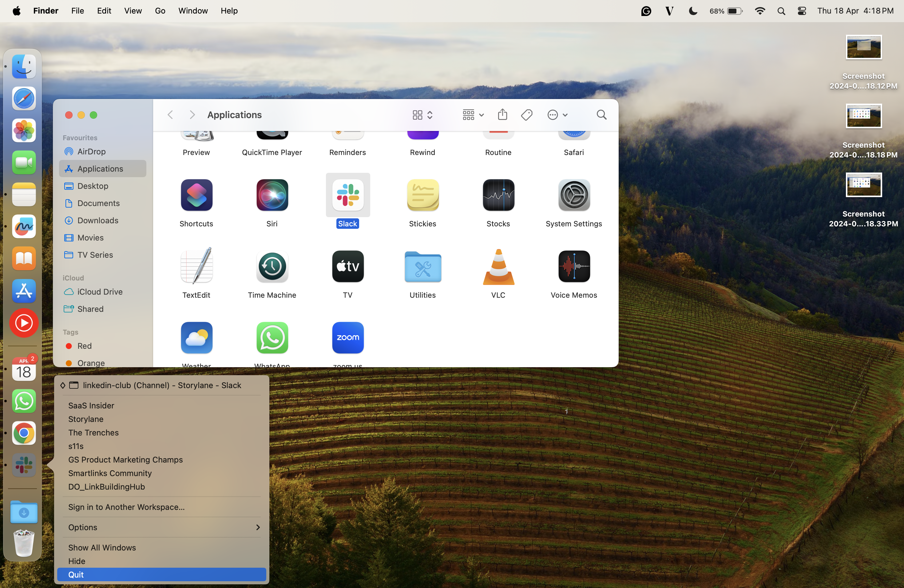904x588 pixels.
Task: Open the icon view switcher dropdown
Action: [422, 115]
